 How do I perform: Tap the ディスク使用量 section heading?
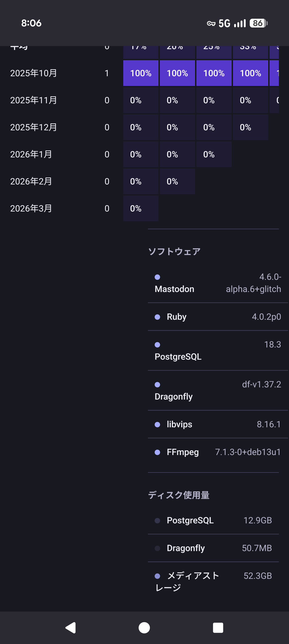tap(179, 495)
